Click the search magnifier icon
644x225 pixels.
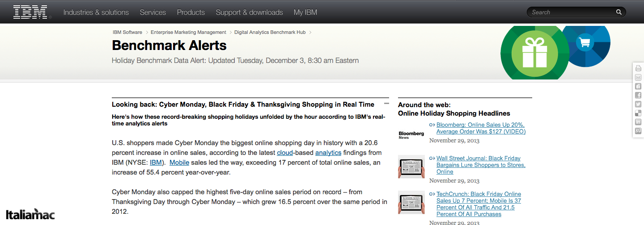coord(619,12)
